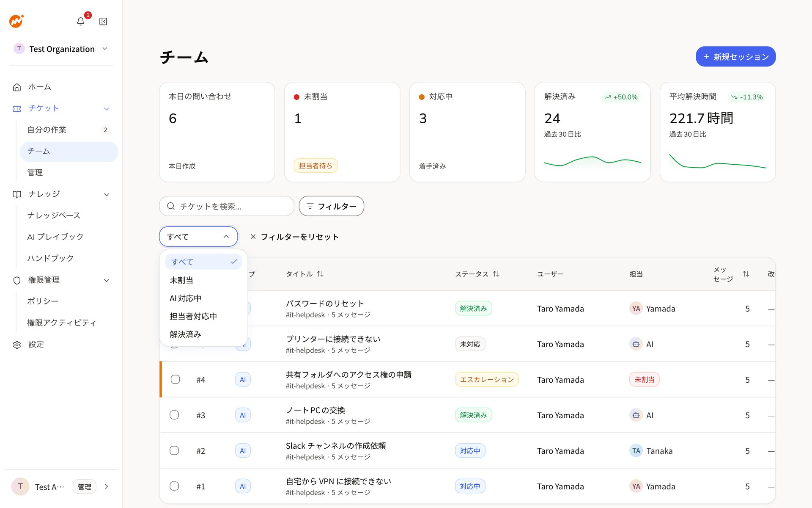Open Test Organization switcher
The image size is (812, 508).
61,49
